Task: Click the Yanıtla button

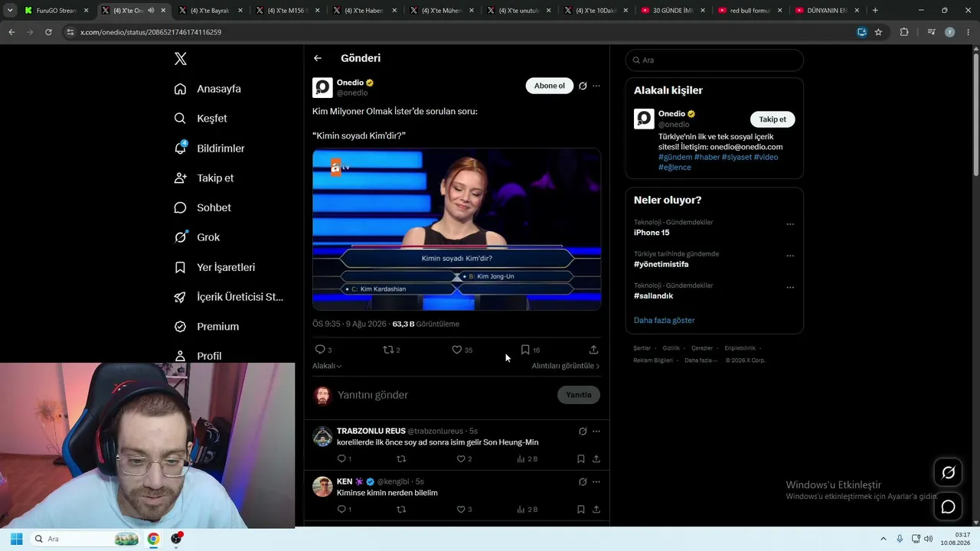Action: click(578, 395)
